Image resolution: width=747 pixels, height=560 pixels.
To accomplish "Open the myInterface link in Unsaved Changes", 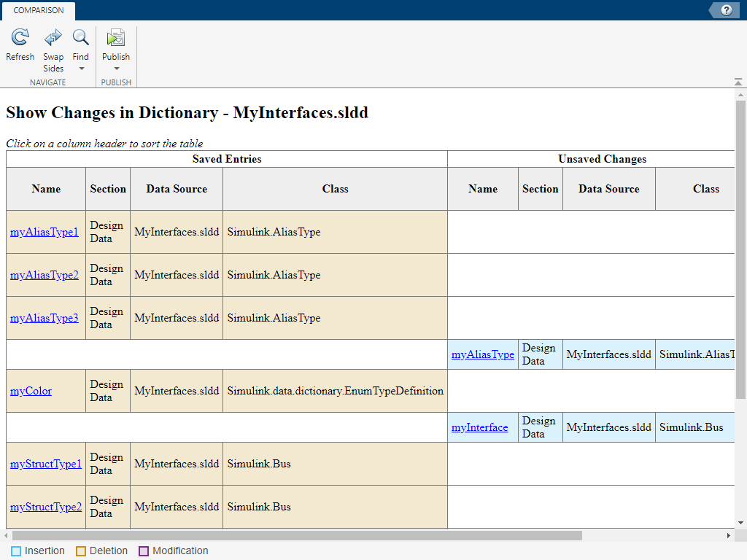I will (479, 427).
